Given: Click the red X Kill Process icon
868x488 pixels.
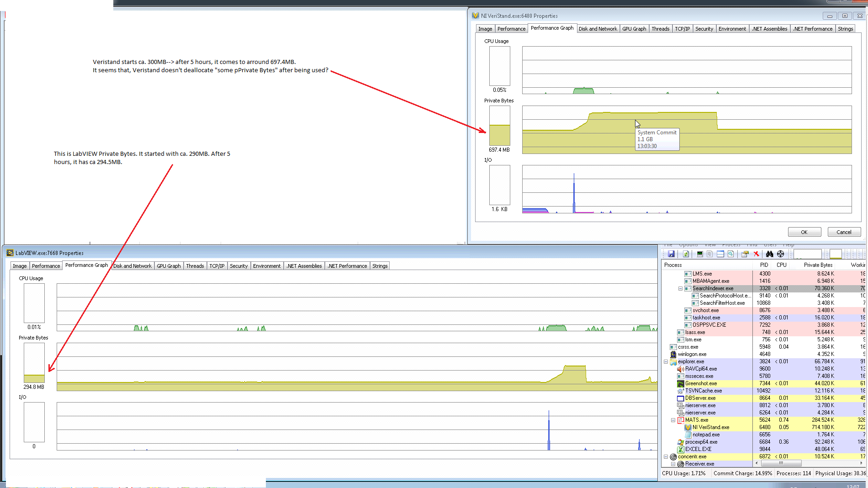Looking at the screenshot, I should [756, 254].
